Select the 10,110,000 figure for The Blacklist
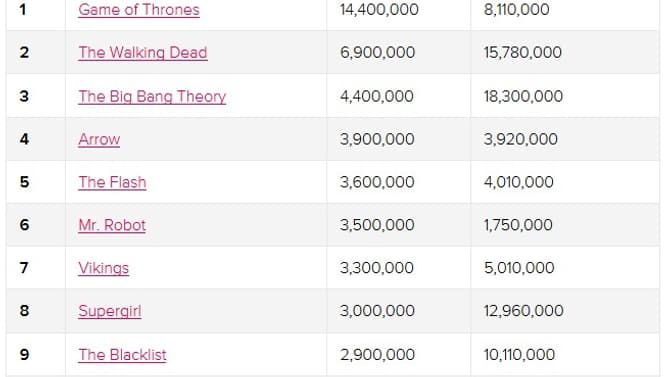 coord(519,354)
